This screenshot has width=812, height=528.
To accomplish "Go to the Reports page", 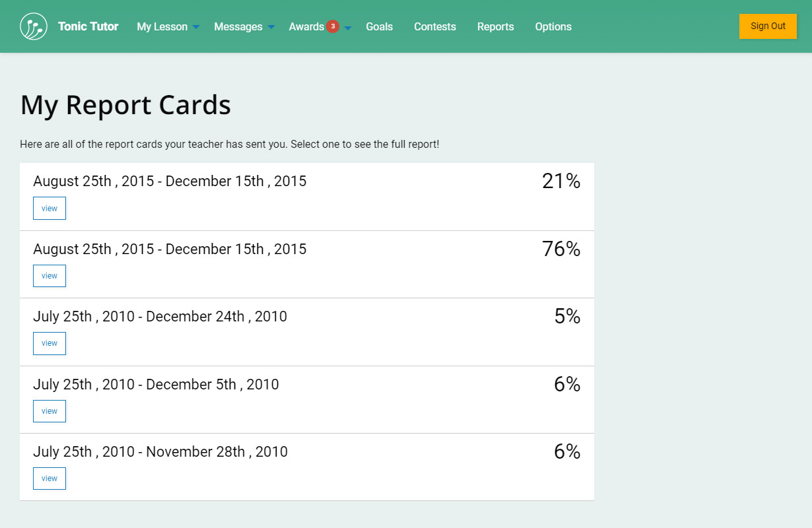I will point(495,26).
